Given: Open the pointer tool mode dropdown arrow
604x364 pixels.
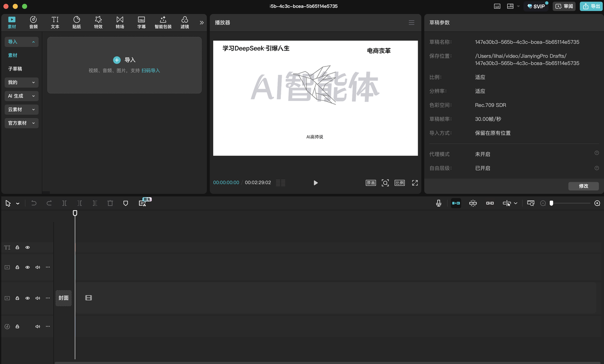Looking at the screenshot, I should [18, 204].
